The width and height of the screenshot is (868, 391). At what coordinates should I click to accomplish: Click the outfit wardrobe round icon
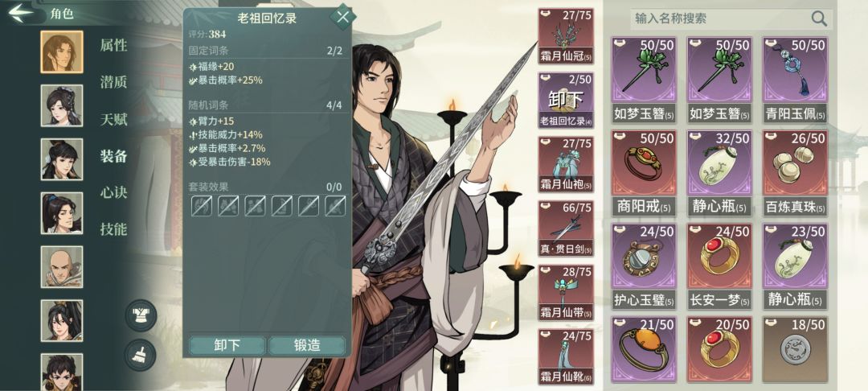141,315
